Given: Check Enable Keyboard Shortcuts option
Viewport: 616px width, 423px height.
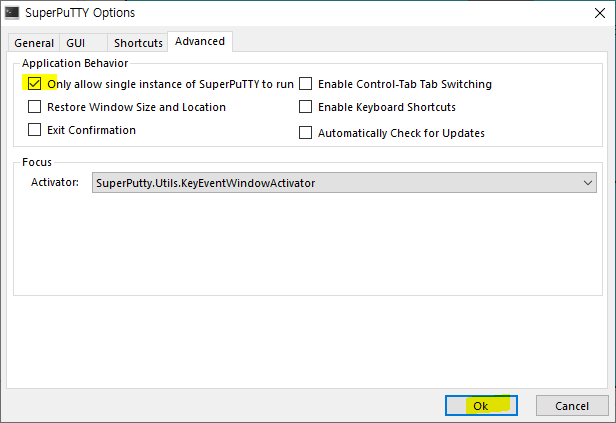Looking at the screenshot, I should pyautogui.click(x=306, y=106).
